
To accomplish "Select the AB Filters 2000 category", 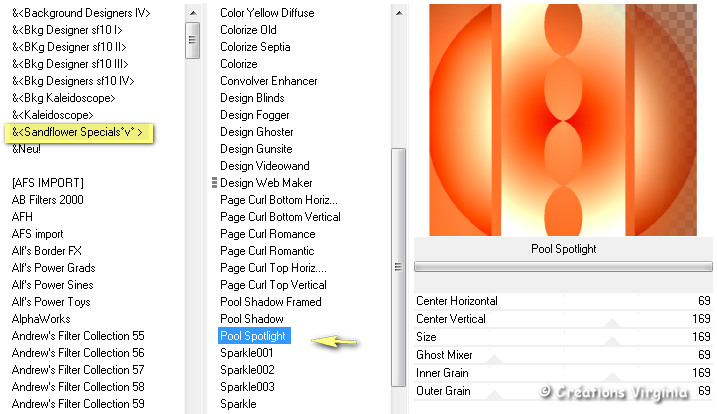I will [47, 200].
